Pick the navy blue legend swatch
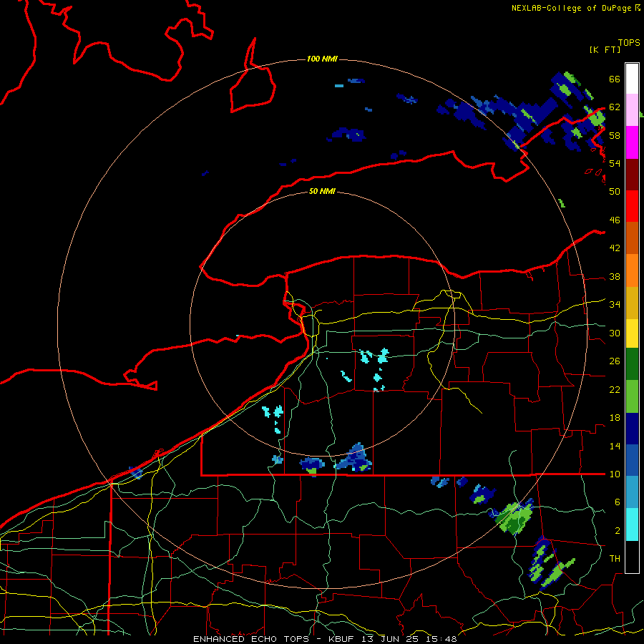The height and width of the screenshot is (644, 644). [x=632, y=429]
